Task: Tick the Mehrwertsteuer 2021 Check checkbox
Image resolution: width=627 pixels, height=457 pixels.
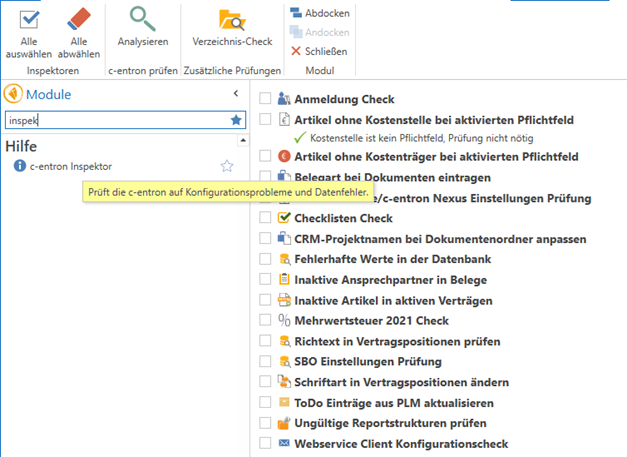Action: click(x=265, y=321)
